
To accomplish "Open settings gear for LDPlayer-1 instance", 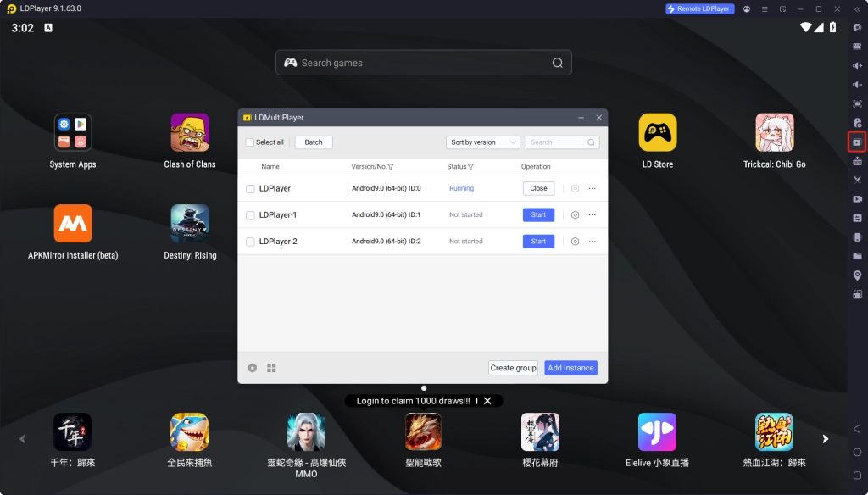I will pyautogui.click(x=575, y=215).
